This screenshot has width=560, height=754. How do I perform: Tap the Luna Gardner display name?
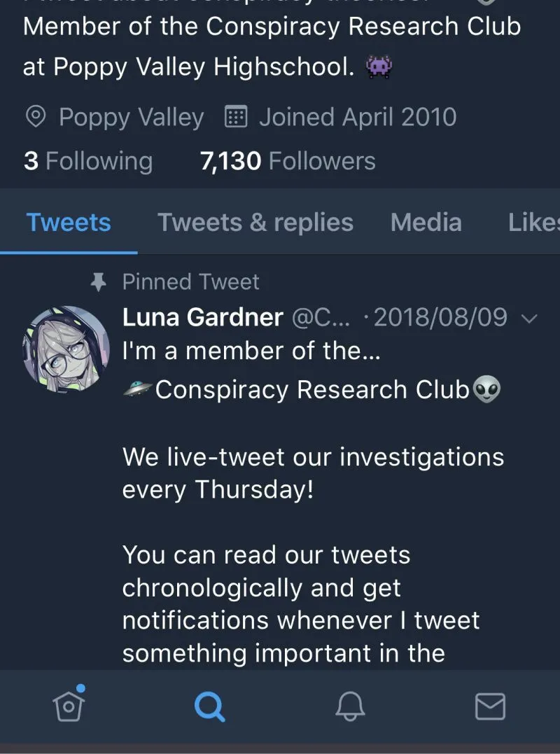[203, 317]
